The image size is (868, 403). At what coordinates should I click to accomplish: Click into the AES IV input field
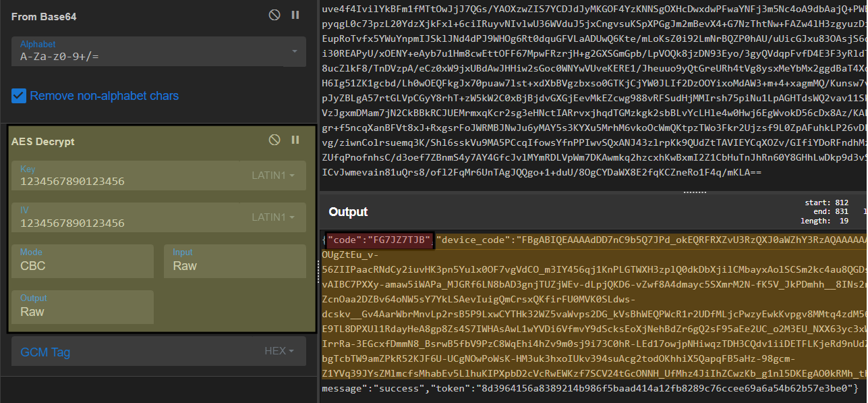point(128,217)
